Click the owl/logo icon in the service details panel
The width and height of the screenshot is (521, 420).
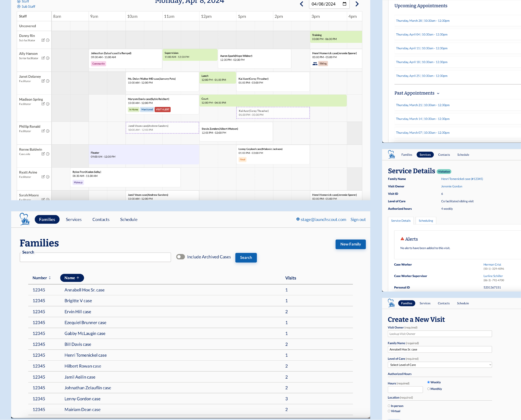point(391,154)
